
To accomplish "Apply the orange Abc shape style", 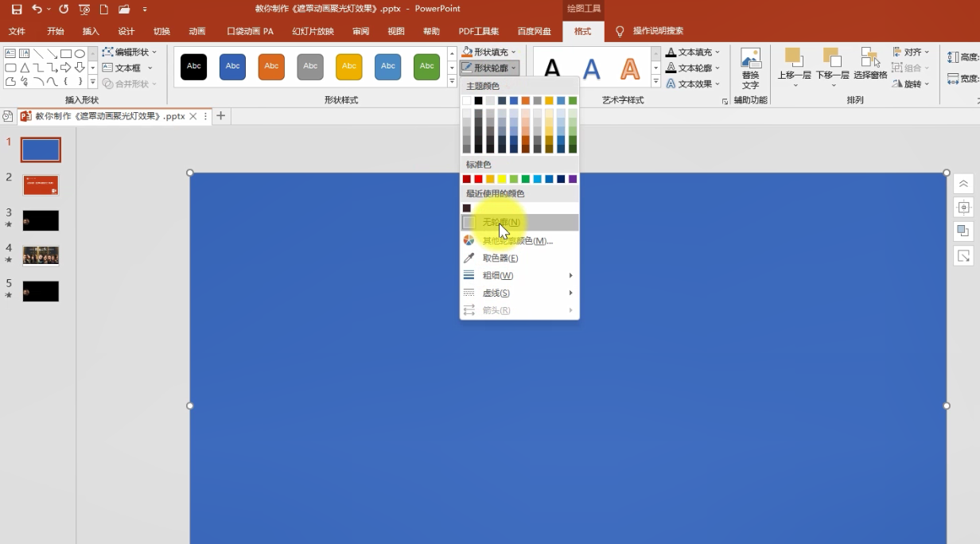I will coord(271,67).
